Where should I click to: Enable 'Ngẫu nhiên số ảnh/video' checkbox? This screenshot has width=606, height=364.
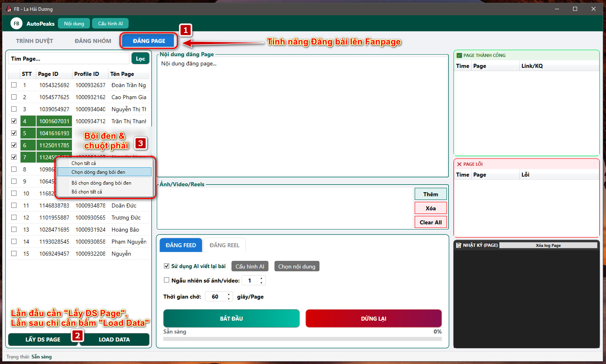166,280
